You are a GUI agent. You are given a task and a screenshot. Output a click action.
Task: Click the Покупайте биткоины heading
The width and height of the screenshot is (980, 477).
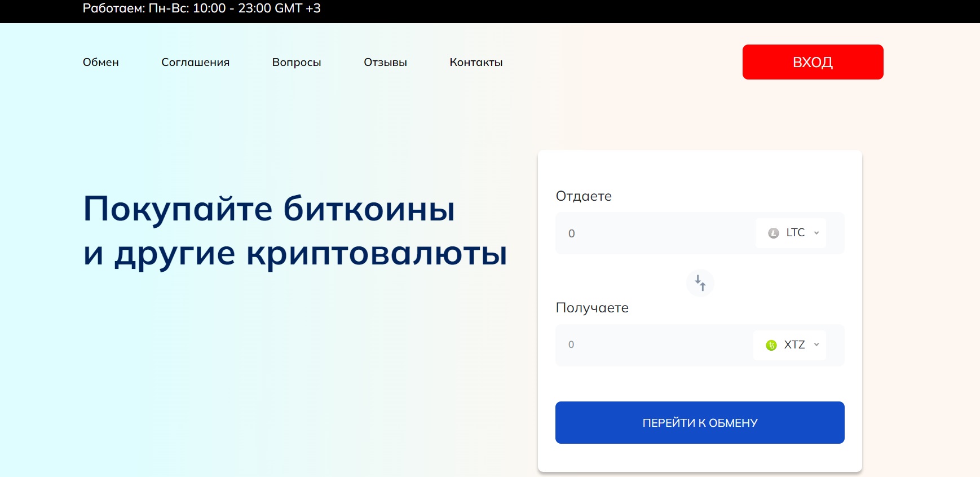click(295, 231)
